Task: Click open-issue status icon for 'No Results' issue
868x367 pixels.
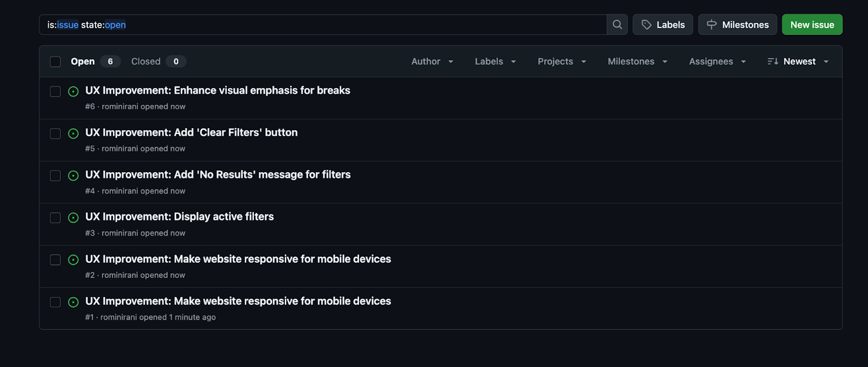Action: tap(73, 176)
